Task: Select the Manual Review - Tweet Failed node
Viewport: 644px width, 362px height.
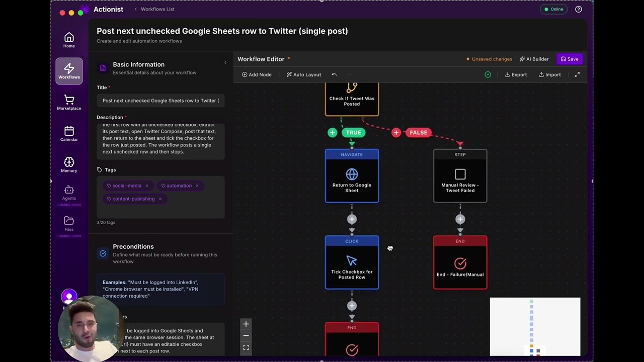Action: point(460,176)
